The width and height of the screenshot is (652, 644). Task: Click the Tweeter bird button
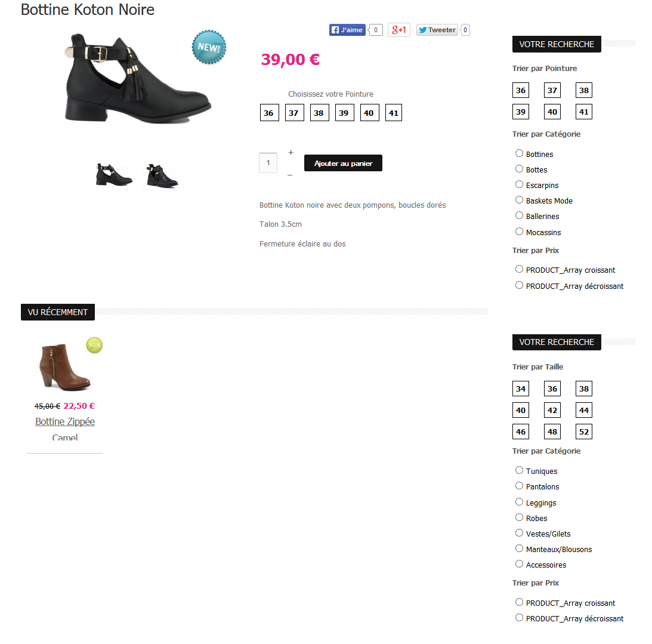(437, 30)
